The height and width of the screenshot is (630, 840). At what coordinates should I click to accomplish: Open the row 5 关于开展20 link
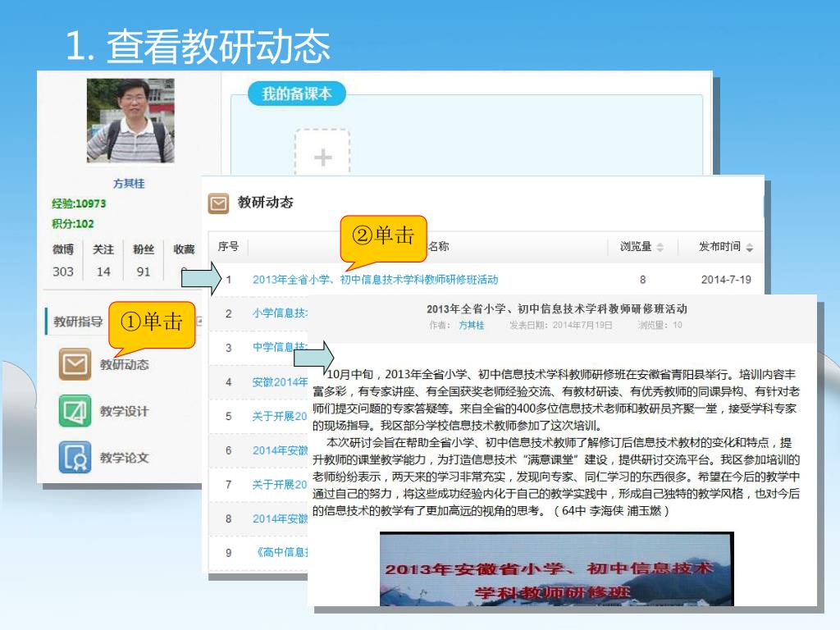pos(280,416)
